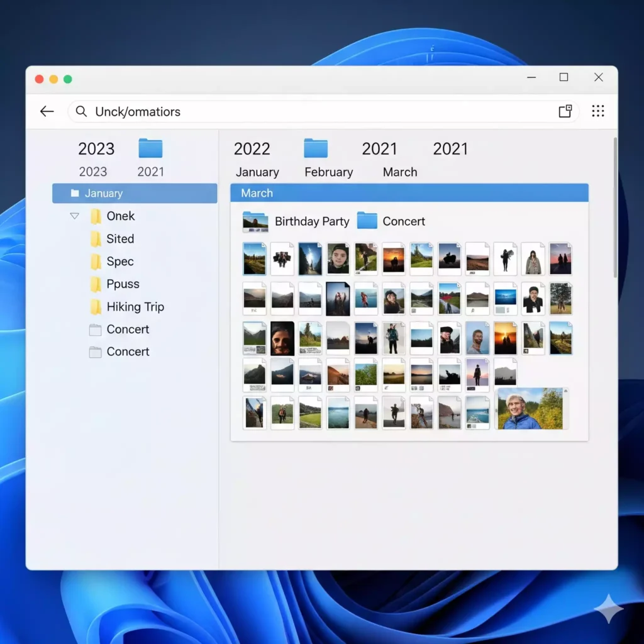Open the Sited folder in sidebar
644x644 pixels.
coord(119,239)
